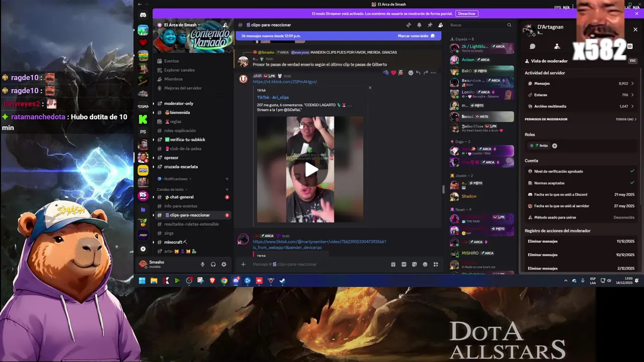Open File Explorer from taskbar
The image size is (644, 362).
coord(154,281)
